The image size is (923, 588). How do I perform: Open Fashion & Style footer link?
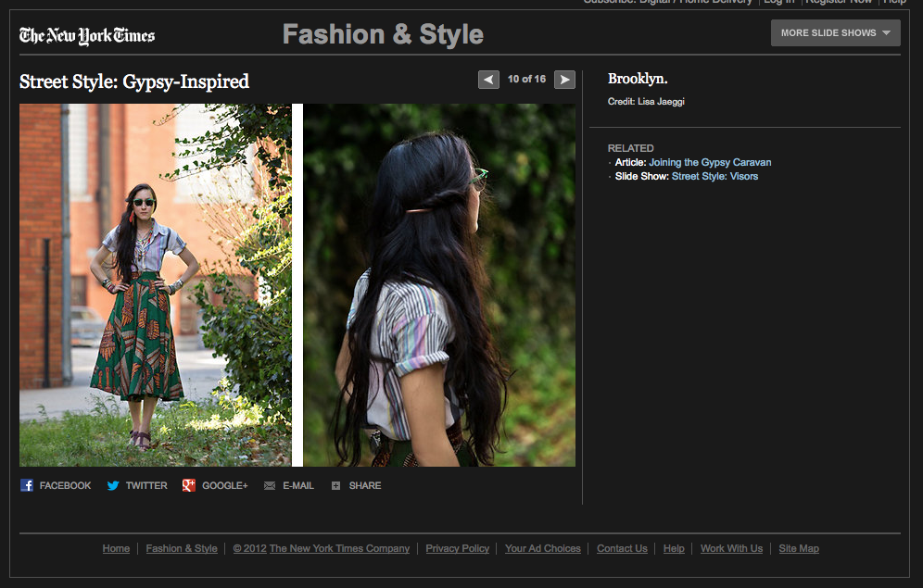182,548
